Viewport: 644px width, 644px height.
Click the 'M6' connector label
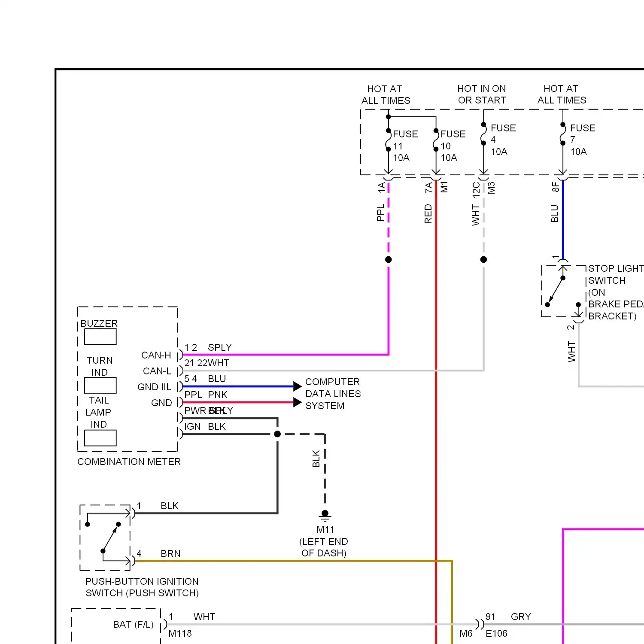pos(466,633)
